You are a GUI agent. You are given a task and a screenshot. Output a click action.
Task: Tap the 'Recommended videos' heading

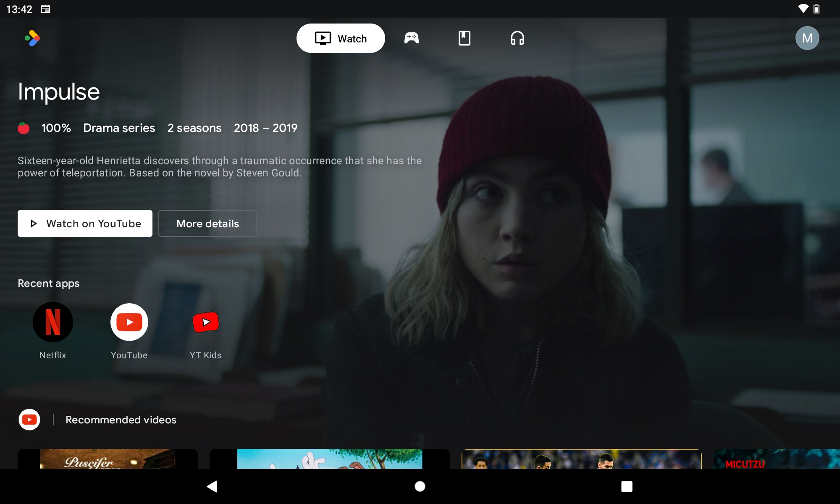point(121,420)
